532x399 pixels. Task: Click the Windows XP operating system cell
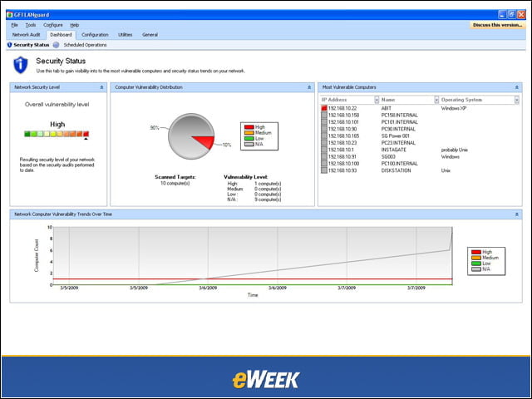pos(454,108)
